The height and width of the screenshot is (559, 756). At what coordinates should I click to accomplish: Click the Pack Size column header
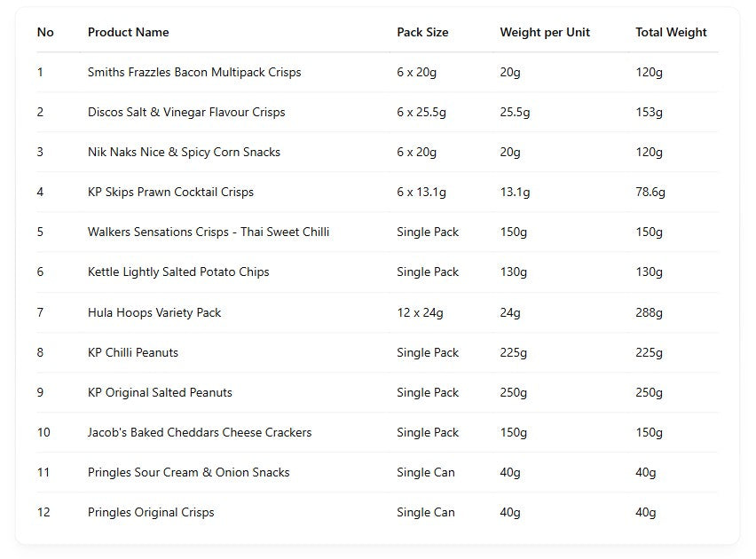tap(422, 32)
